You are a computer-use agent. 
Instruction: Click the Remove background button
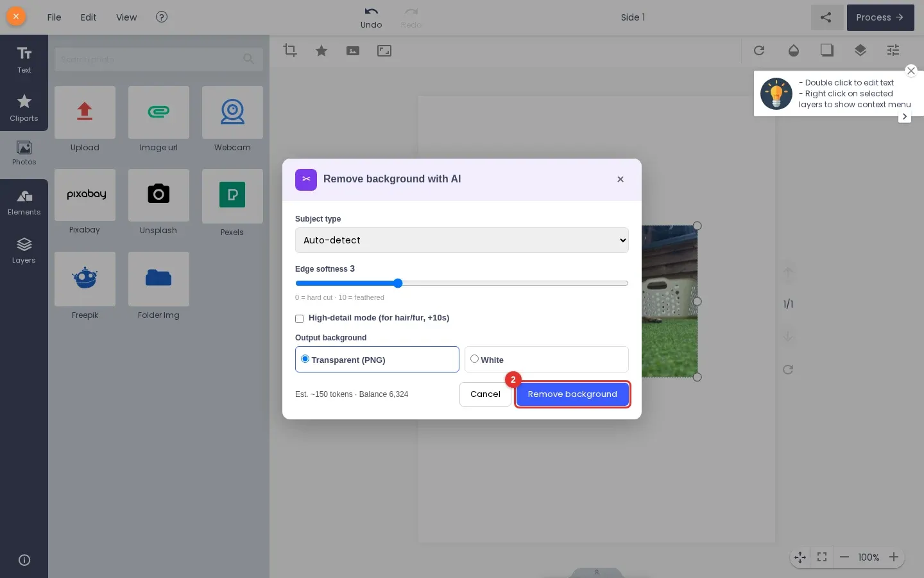tap(572, 394)
